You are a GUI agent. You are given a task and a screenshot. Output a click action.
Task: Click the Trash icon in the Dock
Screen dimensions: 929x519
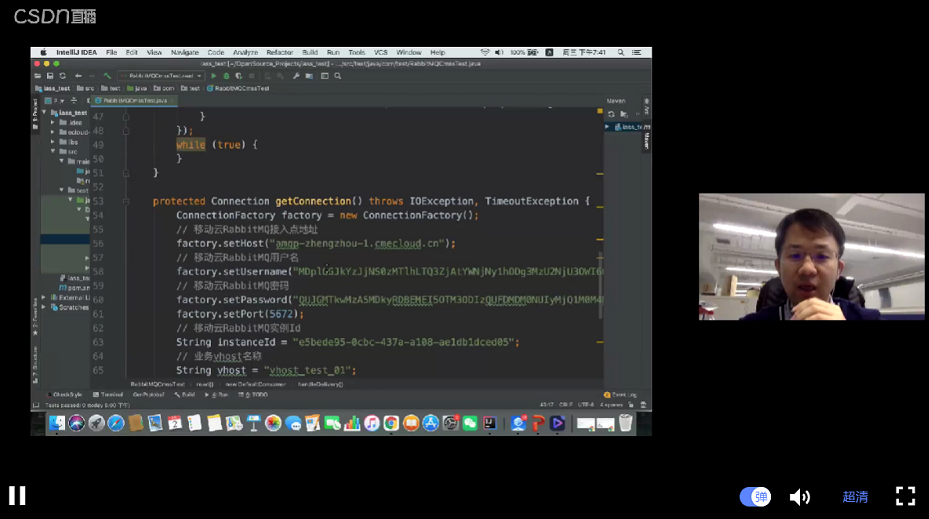[625, 424]
